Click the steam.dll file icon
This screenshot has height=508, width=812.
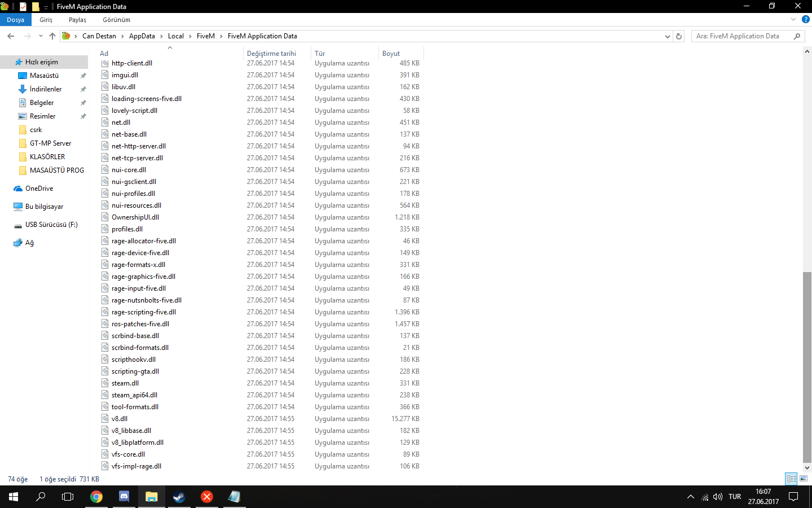(105, 383)
